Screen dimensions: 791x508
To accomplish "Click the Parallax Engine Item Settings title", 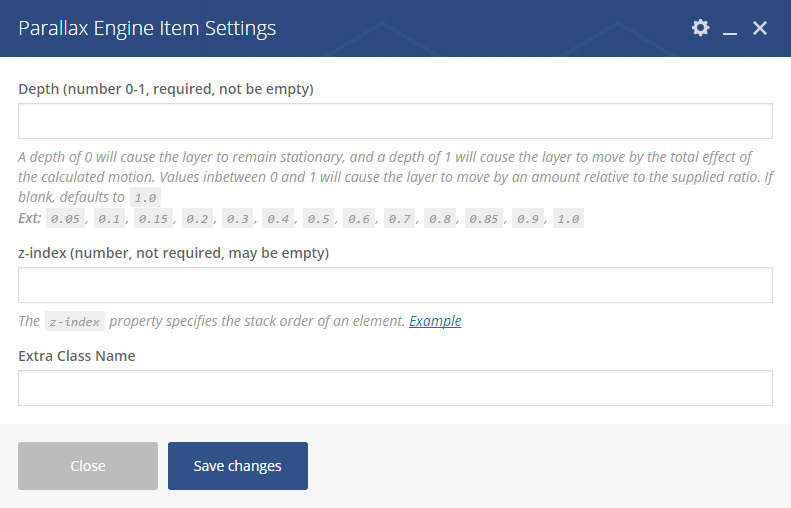I will coord(147,28).
